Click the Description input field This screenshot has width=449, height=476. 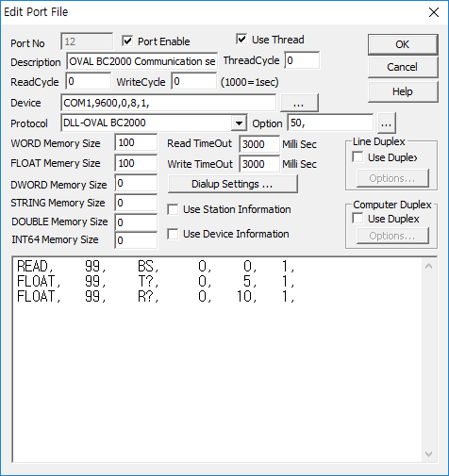pyautogui.click(x=141, y=61)
